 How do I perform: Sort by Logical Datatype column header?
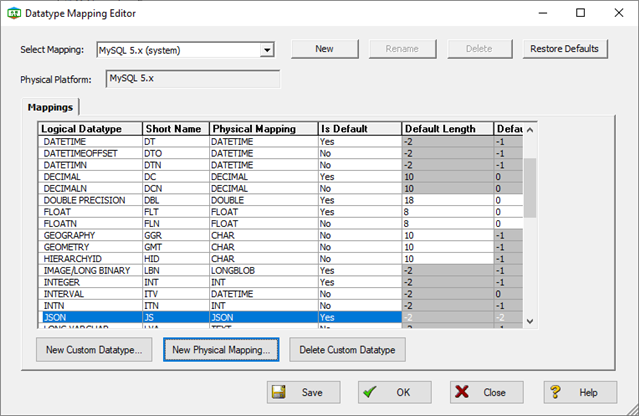(90, 129)
